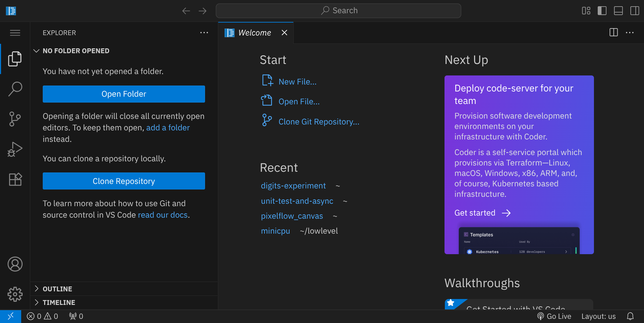
Task: Open the Search view in activity bar
Action: point(15,89)
